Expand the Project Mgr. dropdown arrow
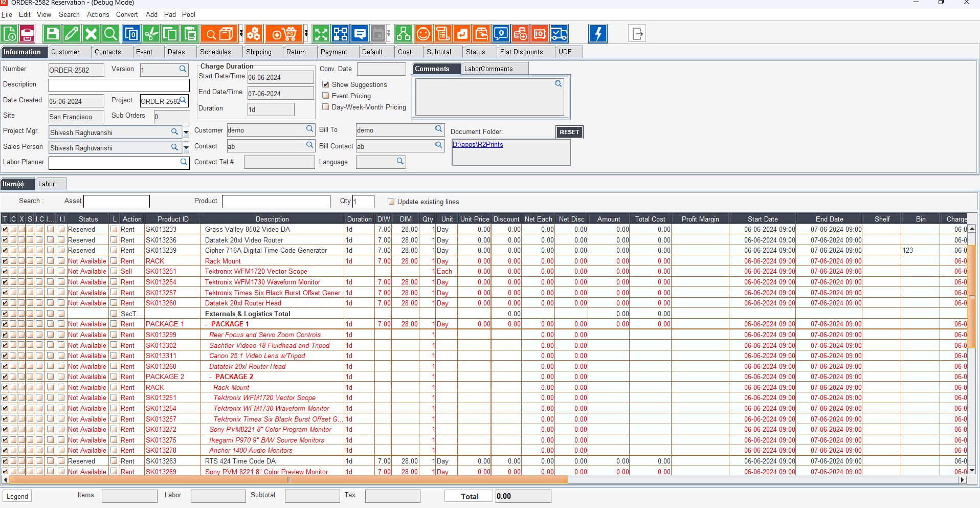This screenshot has height=508, width=980. click(186, 132)
